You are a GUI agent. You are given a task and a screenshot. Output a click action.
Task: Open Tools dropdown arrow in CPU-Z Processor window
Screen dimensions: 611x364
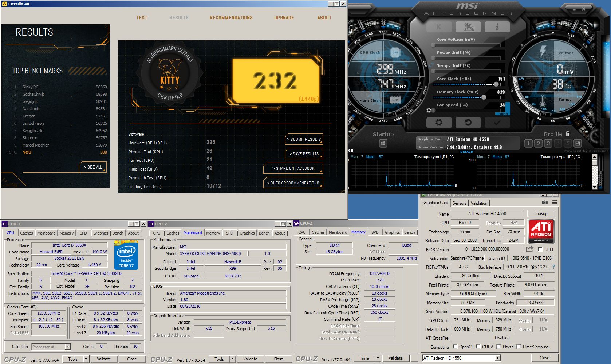(86, 359)
